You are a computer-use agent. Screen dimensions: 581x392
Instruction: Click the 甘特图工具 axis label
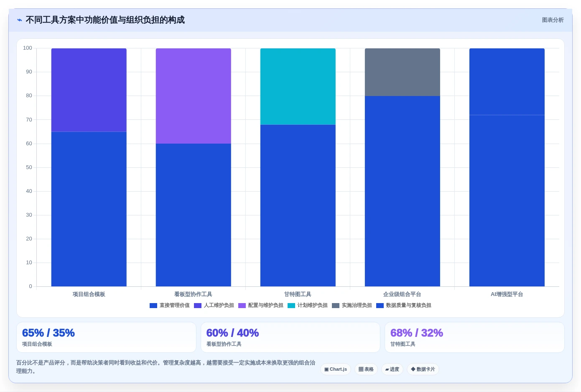tap(298, 294)
